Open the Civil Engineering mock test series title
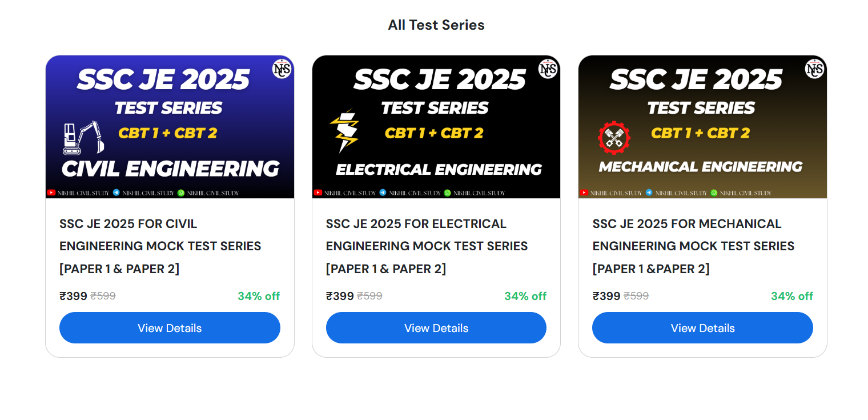Viewport: 868px width, 420px height. (x=160, y=246)
